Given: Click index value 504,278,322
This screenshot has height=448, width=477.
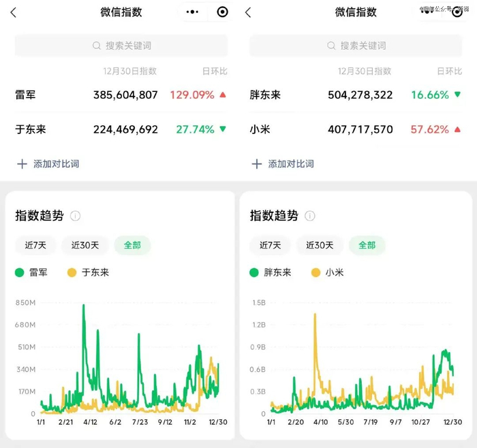Looking at the screenshot, I should pyautogui.click(x=360, y=95).
